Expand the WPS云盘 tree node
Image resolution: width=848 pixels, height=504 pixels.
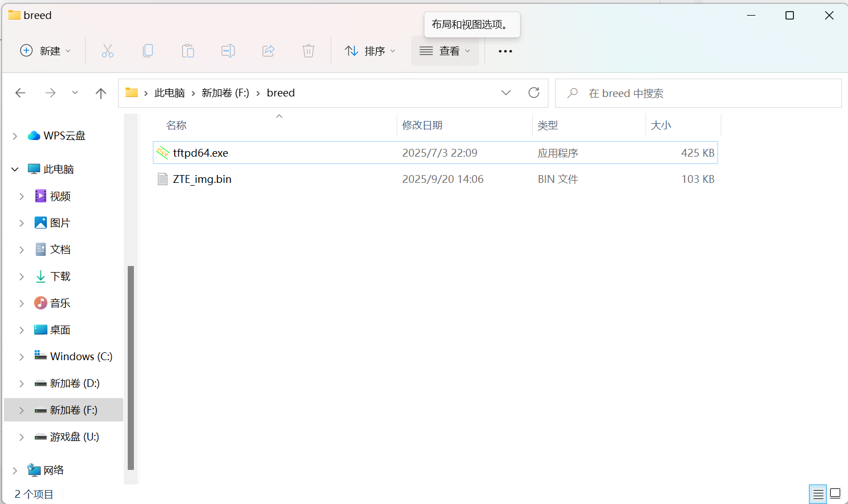click(15, 135)
